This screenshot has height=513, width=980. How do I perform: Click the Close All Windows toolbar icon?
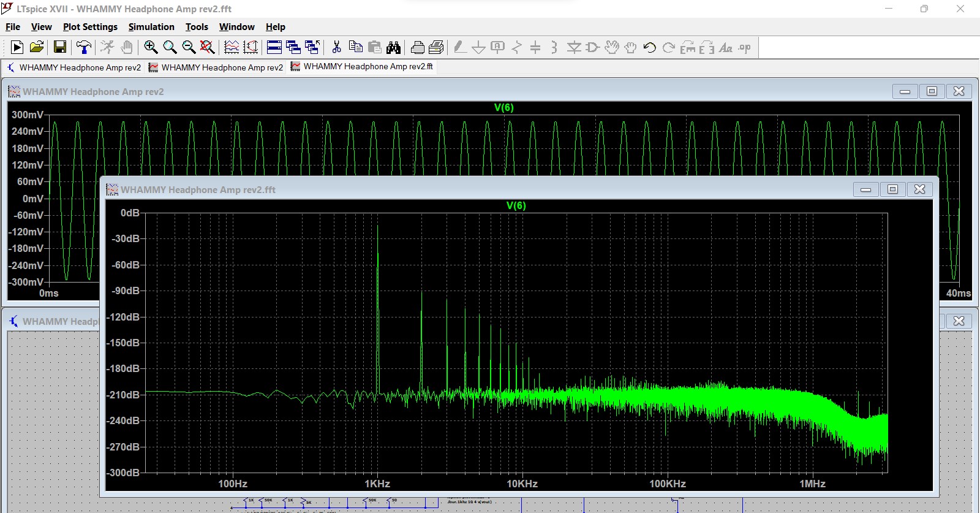(312, 47)
